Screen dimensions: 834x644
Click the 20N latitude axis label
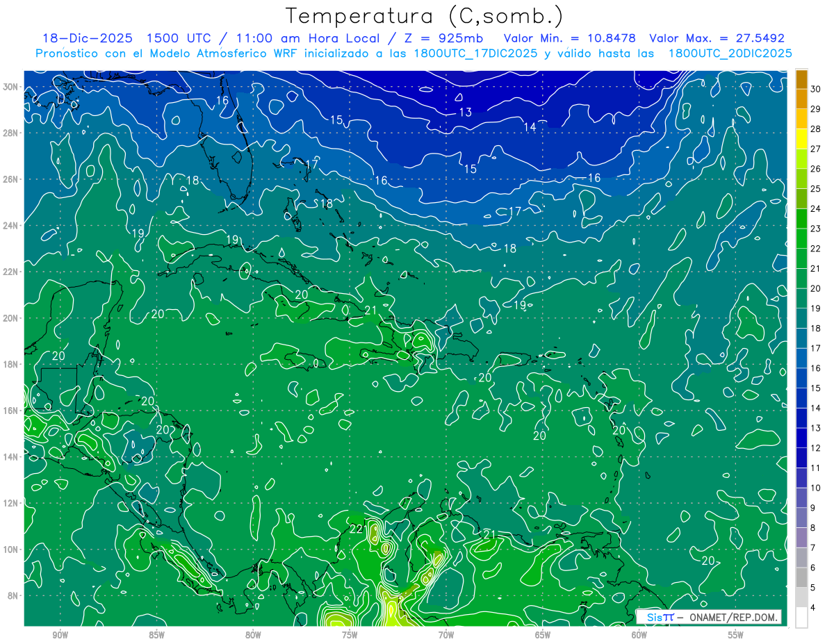tap(11, 318)
